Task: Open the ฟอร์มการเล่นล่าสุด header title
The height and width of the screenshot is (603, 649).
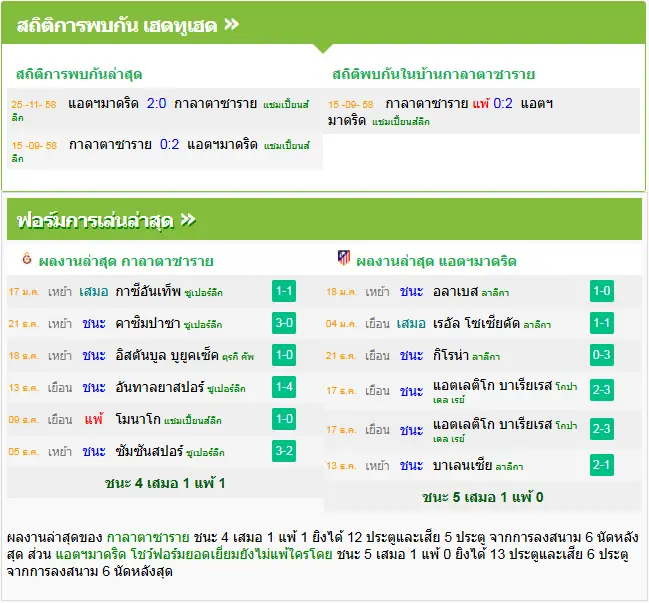Action: [95, 221]
